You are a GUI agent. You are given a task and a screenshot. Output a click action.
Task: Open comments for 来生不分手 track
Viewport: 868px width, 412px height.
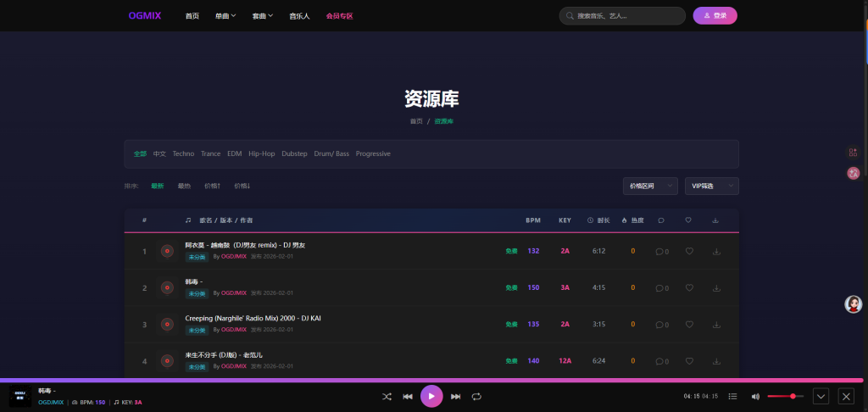click(x=662, y=361)
